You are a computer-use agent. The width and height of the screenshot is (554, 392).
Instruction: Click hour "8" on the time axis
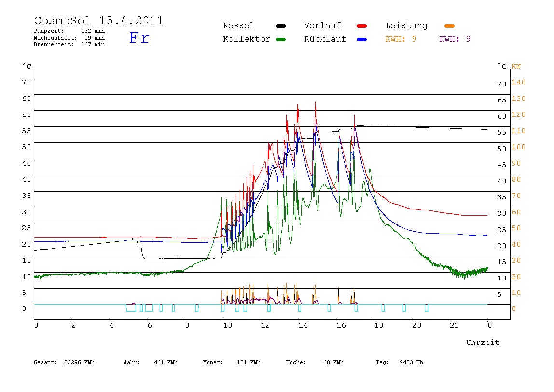187,325
